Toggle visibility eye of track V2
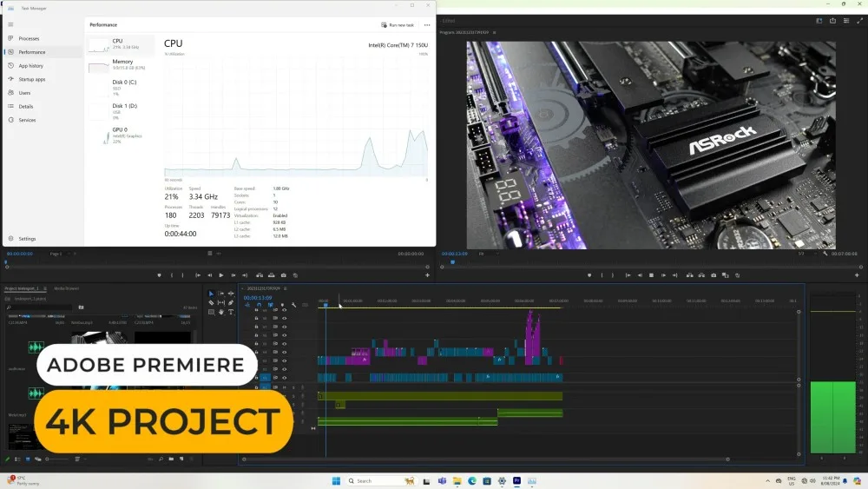The height and width of the screenshot is (489, 868). [284, 369]
